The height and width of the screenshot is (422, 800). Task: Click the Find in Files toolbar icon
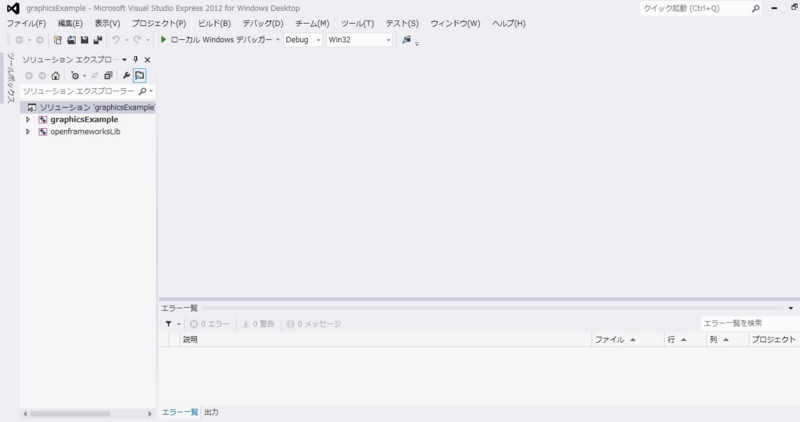pos(406,39)
